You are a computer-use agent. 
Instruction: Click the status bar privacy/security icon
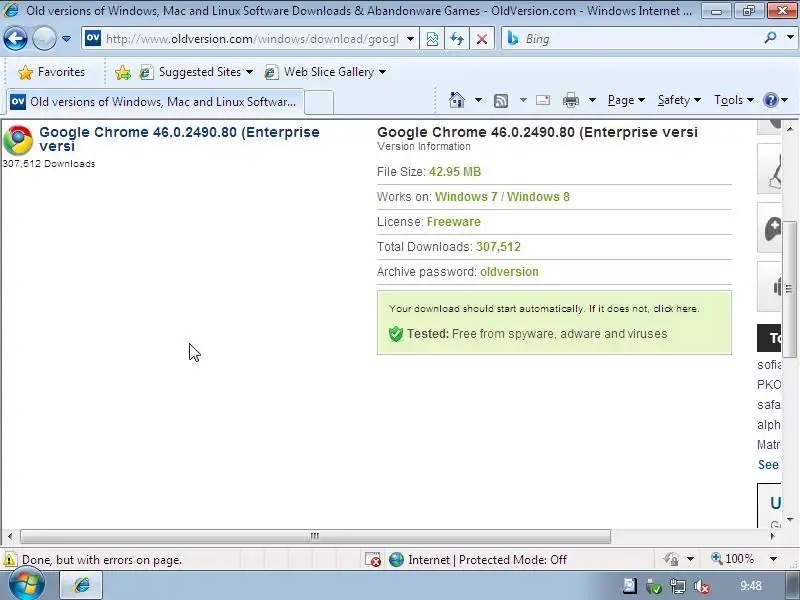point(671,559)
